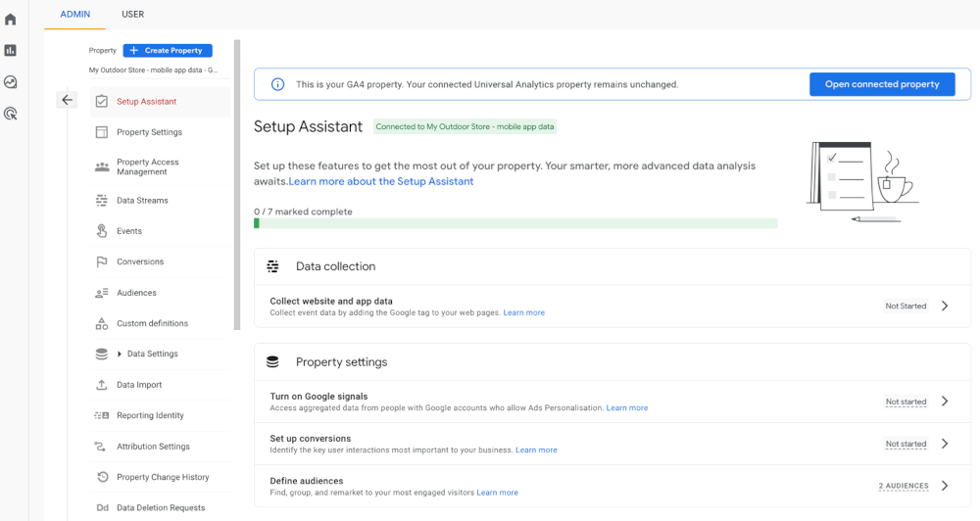
Task: Open Reporting Identity menu item
Action: (x=160, y=415)
